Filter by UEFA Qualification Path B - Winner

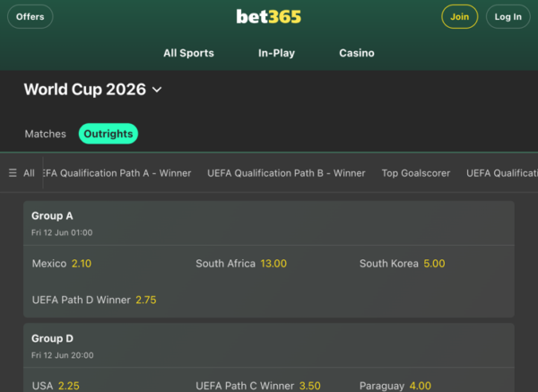(x=286, y=173)
